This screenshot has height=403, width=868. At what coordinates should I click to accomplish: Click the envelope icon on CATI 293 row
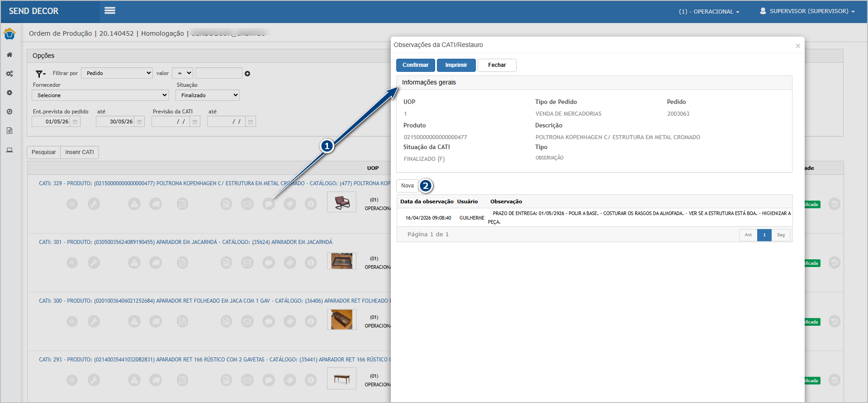(x=247, y=380)
